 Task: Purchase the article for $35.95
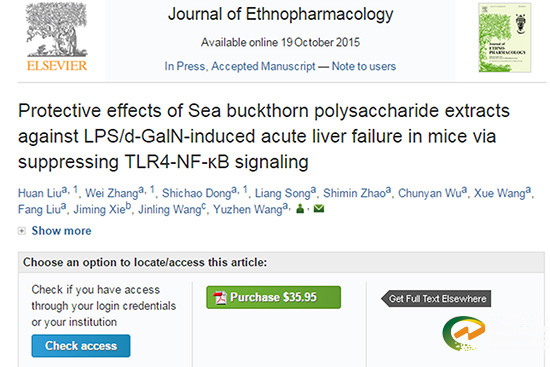tap(273, 298)
